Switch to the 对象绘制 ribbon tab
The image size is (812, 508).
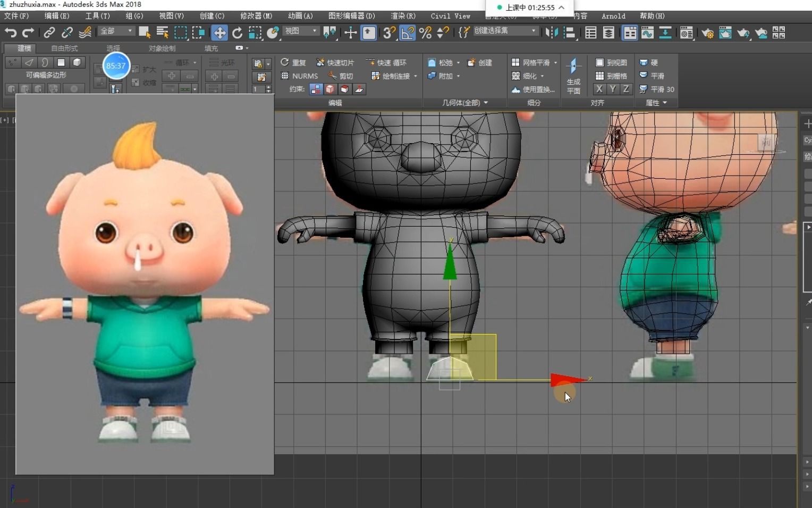pos(162,48)
